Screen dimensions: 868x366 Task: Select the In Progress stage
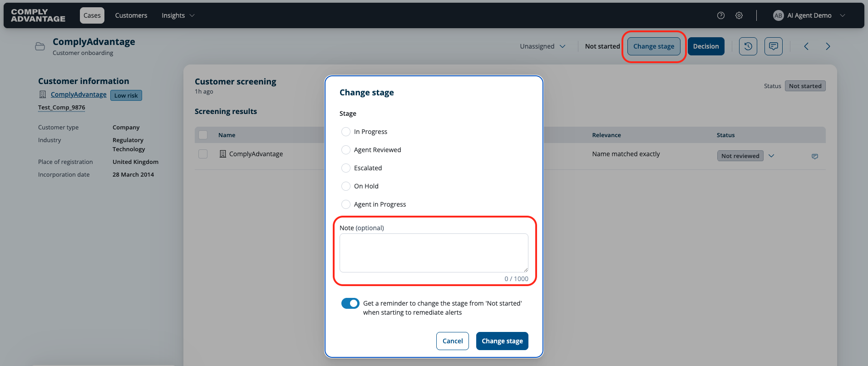(346, 132)
